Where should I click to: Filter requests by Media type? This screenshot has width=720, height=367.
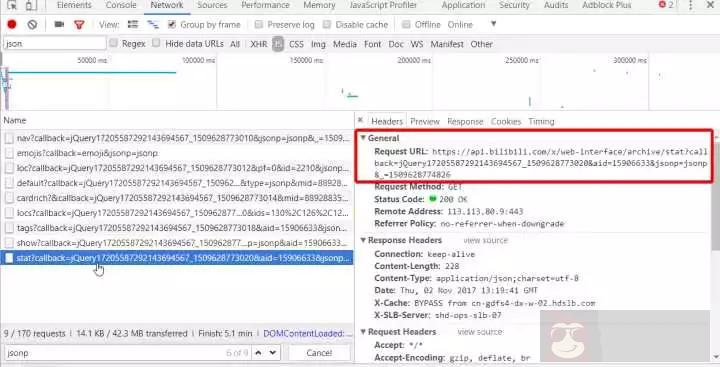coord(345,44)
